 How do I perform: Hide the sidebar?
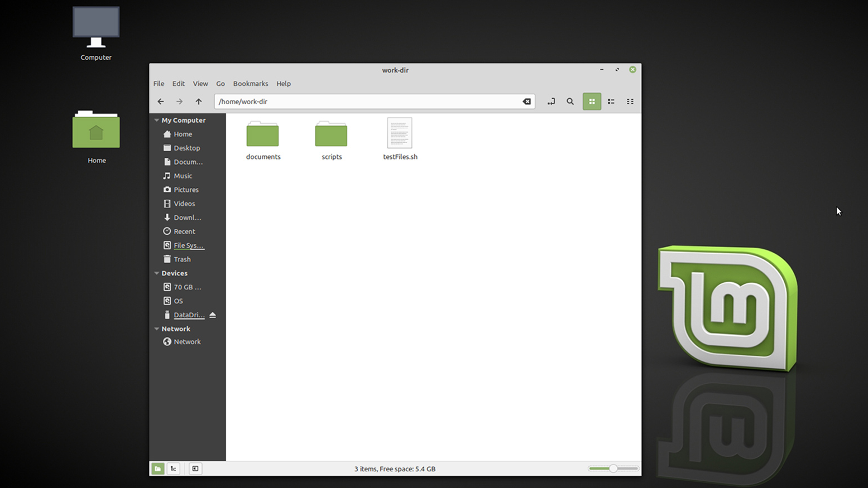195,468
